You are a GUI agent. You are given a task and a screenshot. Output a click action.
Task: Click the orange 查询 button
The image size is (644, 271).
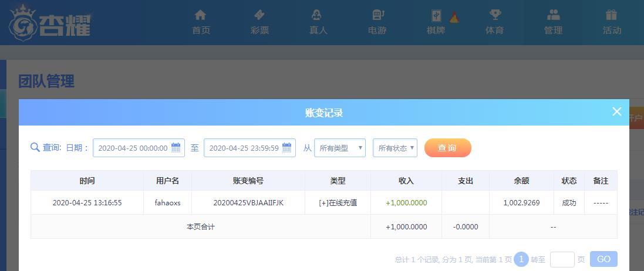pyautogui.click(x=448, y=148)
